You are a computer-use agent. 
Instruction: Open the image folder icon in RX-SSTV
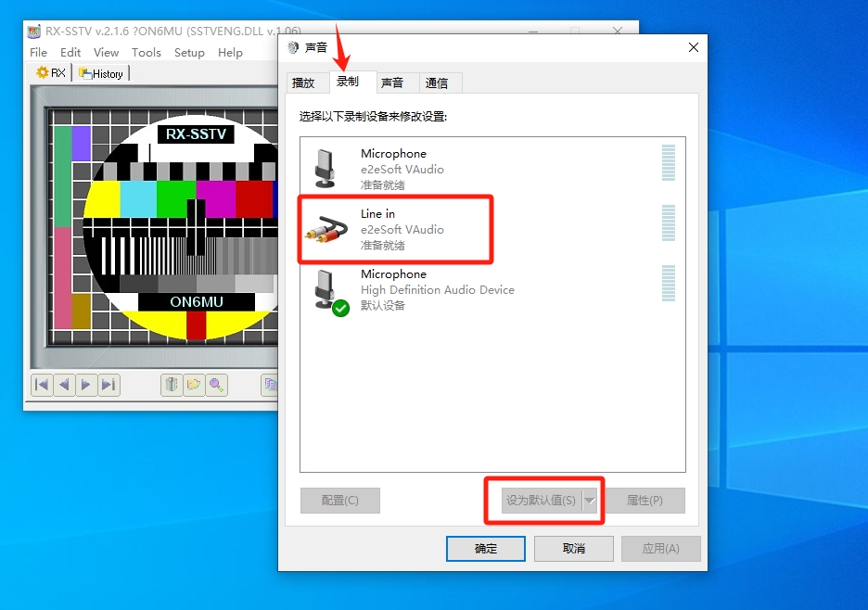click(196, 386)
